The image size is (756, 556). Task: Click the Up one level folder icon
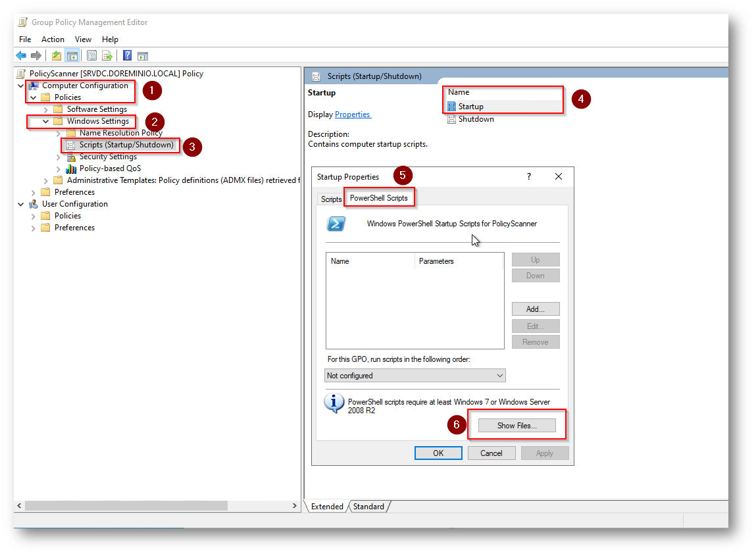57,56
